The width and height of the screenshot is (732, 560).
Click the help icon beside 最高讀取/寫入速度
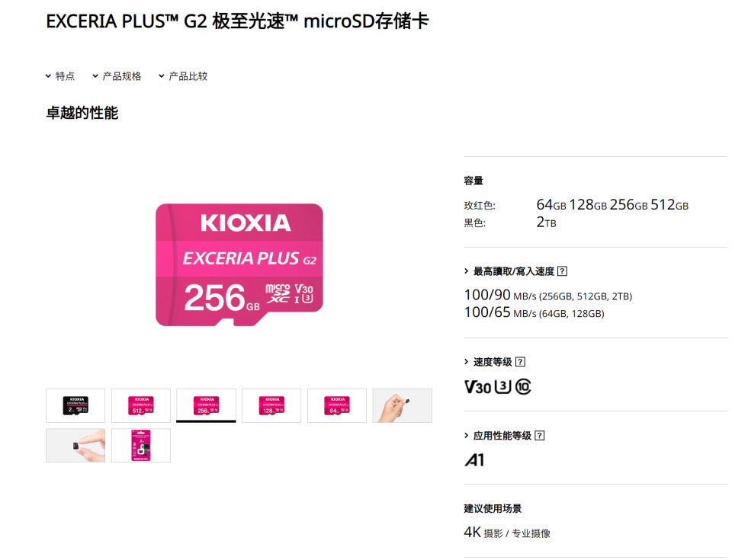coord(562,271)
